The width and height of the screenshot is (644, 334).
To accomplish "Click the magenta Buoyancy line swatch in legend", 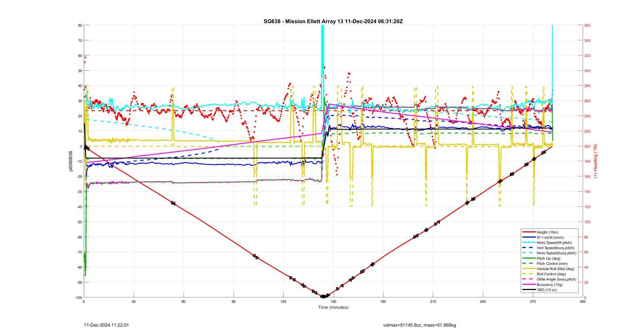I will (528, 285).
